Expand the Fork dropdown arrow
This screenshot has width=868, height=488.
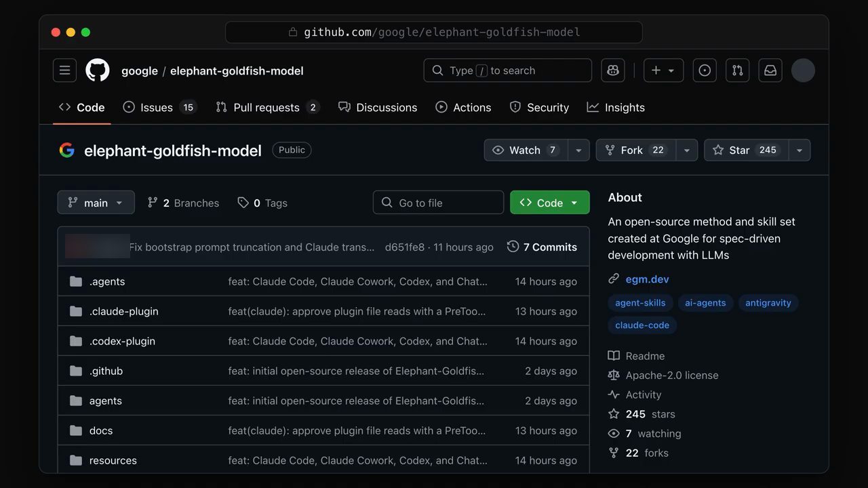tap(687, 150)
